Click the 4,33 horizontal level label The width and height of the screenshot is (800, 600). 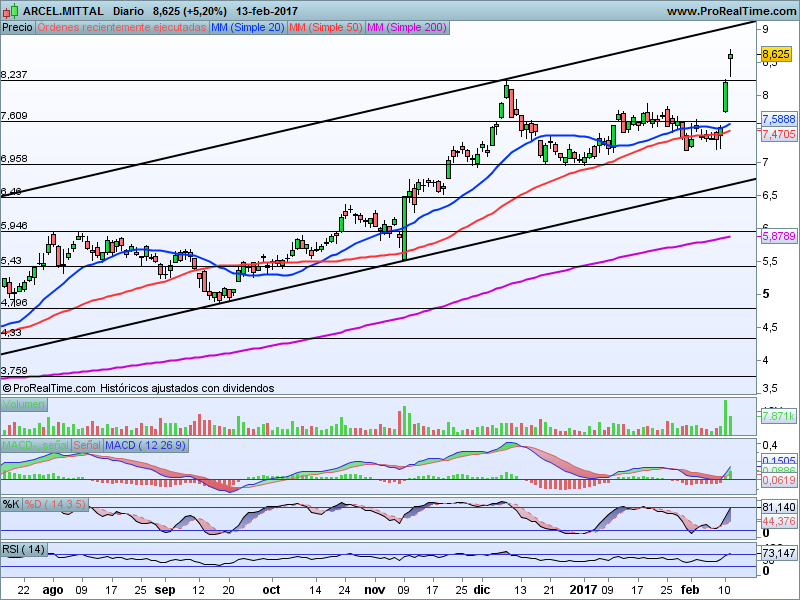[x=11, y=333]
